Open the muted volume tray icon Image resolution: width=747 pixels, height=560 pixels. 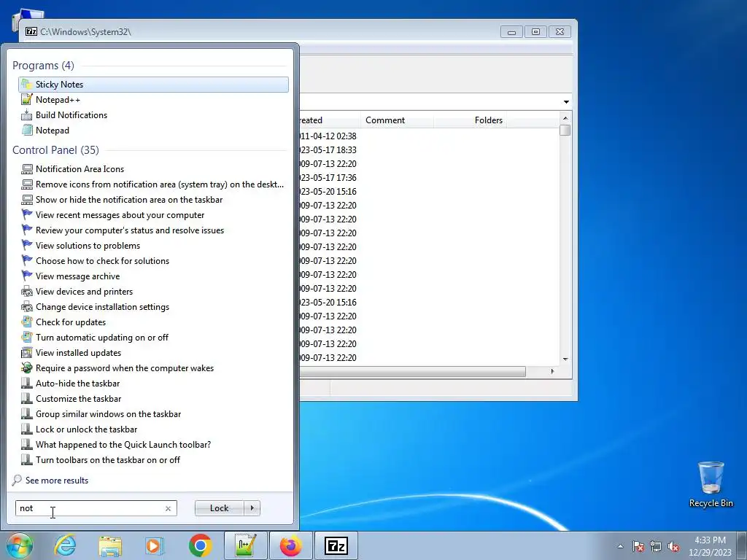click(673, 546)
